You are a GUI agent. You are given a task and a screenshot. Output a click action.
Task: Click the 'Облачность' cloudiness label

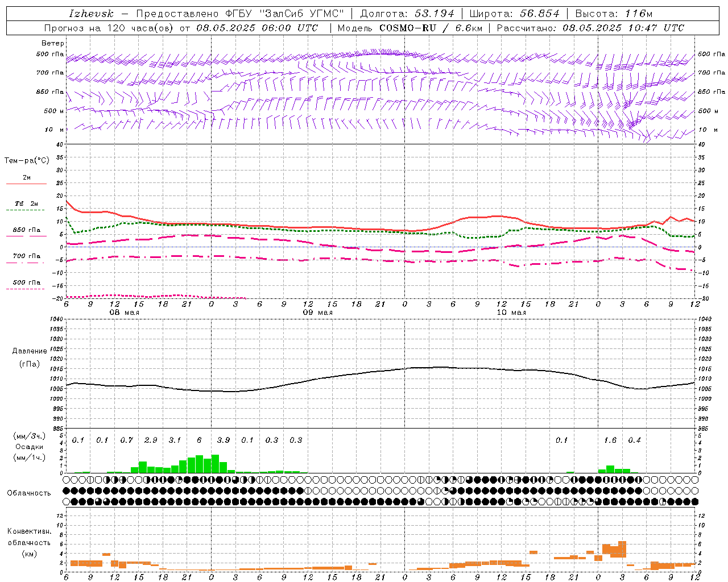(29, 493)
